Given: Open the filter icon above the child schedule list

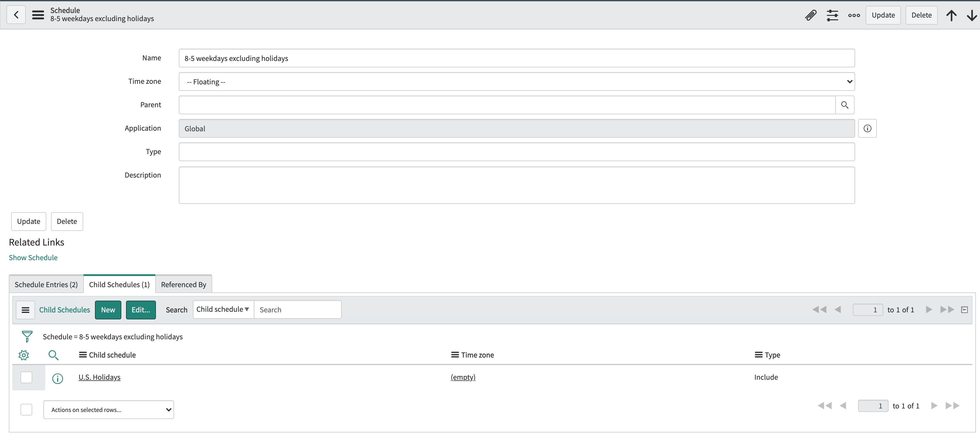Looking at the screenshot, I should click(27, 336).
